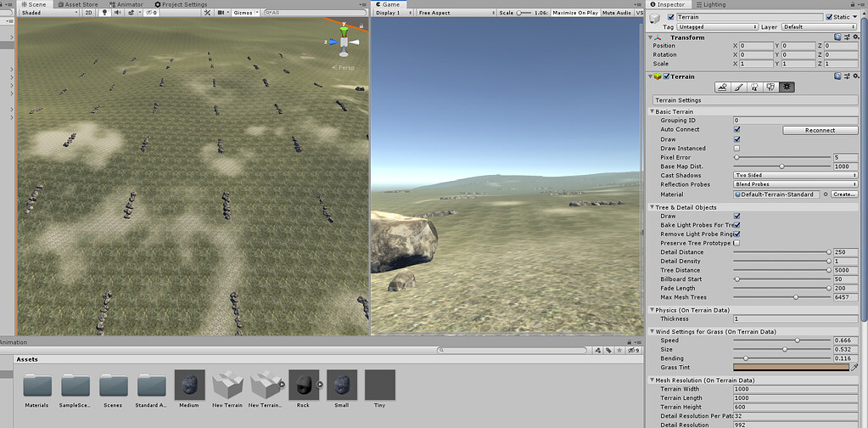Toggle the Static checkbox
This screenshot has height=428, width=868.
(829, 17)
